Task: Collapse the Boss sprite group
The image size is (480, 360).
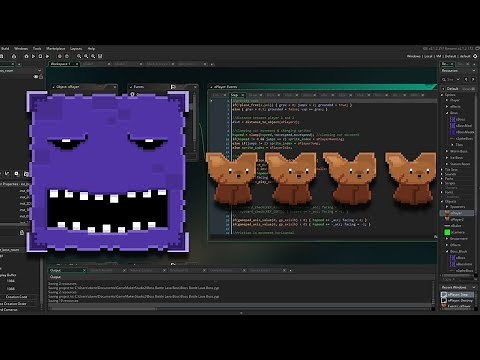Action: coord(447,113)
